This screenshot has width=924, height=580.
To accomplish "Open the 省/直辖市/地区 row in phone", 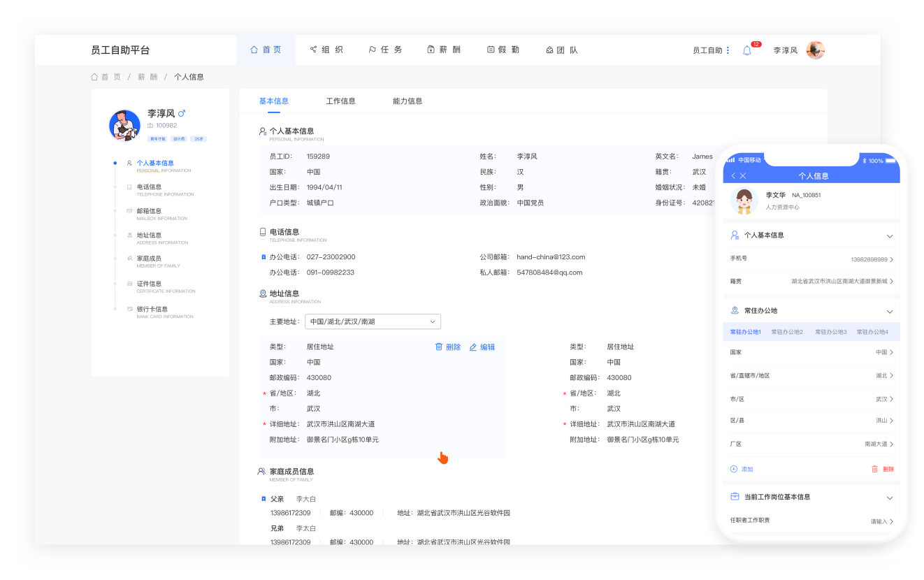I will (x=811, y=376).
